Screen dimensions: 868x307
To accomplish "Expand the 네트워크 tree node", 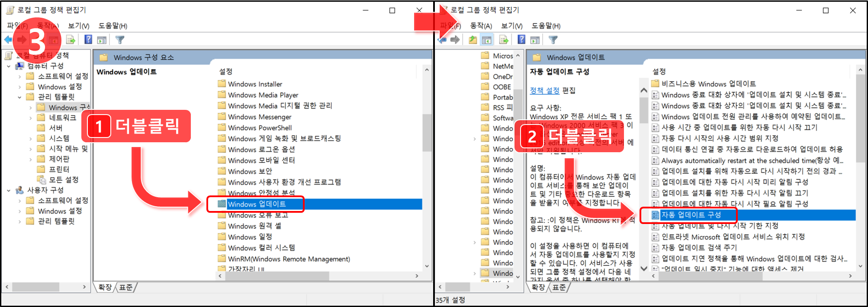I will 30,118.
